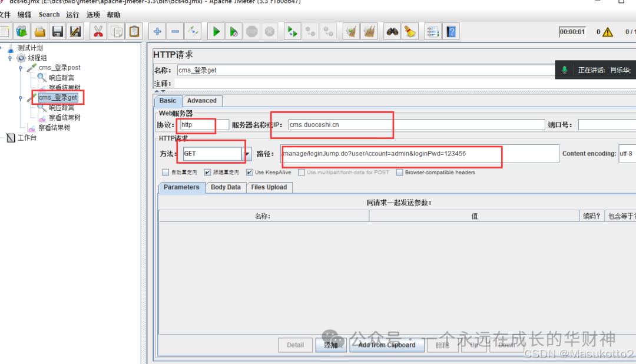Copy the selected element icon
This screenshot has width=636, height=364.
117,31
